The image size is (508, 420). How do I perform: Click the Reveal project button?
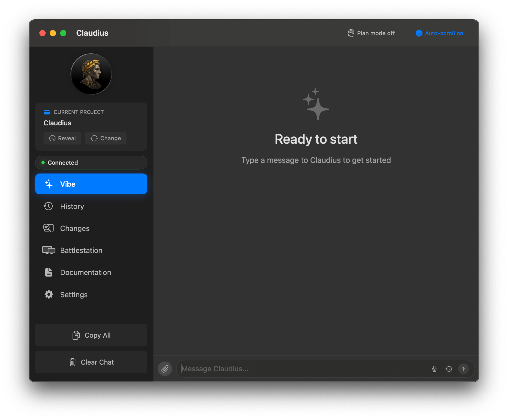click(62, 138)
